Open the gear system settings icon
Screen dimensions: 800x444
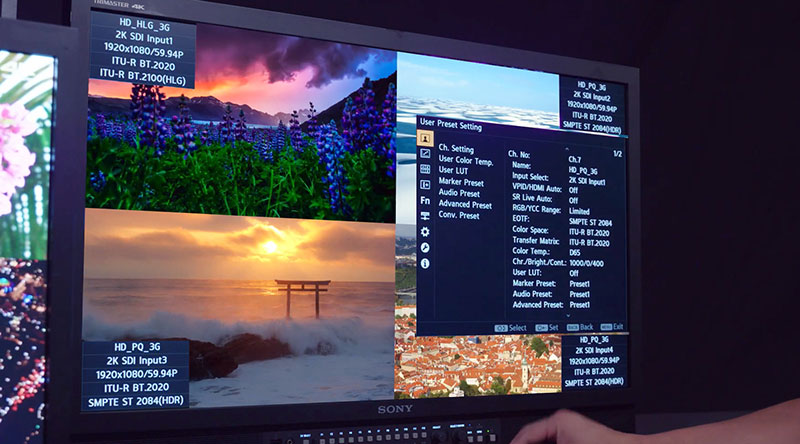point(425,231)
